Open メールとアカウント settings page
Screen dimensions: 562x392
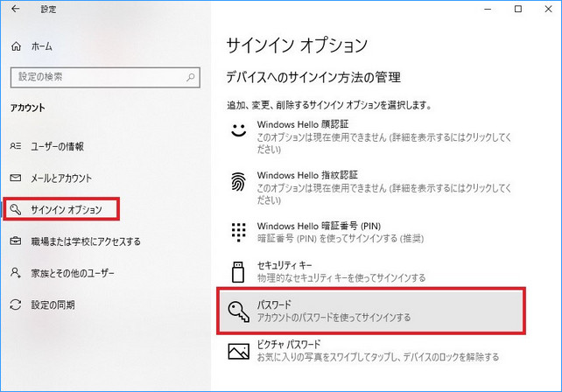point(60,178)
